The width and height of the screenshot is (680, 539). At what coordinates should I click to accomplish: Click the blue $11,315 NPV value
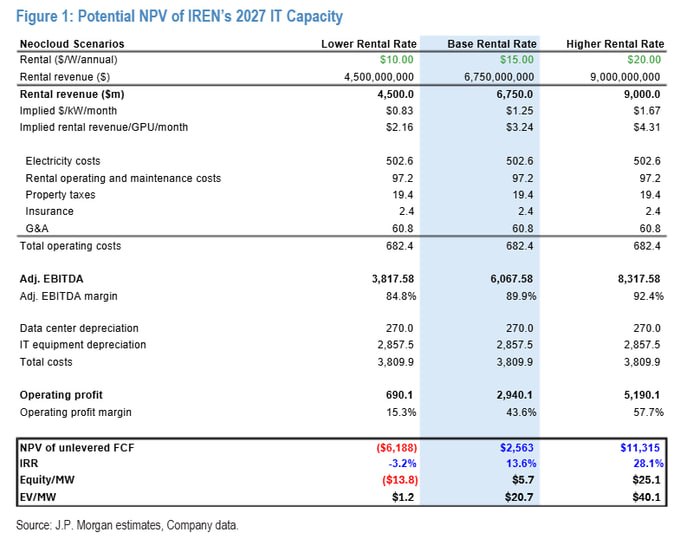(x=640, y=448)
